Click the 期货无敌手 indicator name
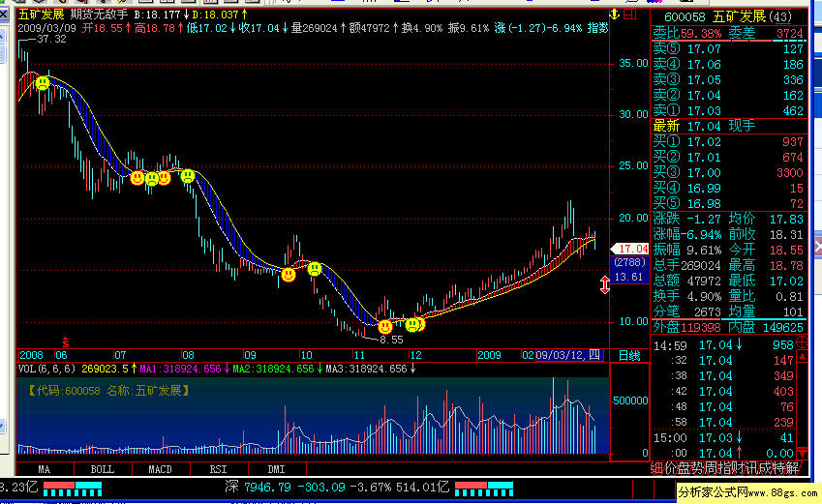 [x=99, y=15]
